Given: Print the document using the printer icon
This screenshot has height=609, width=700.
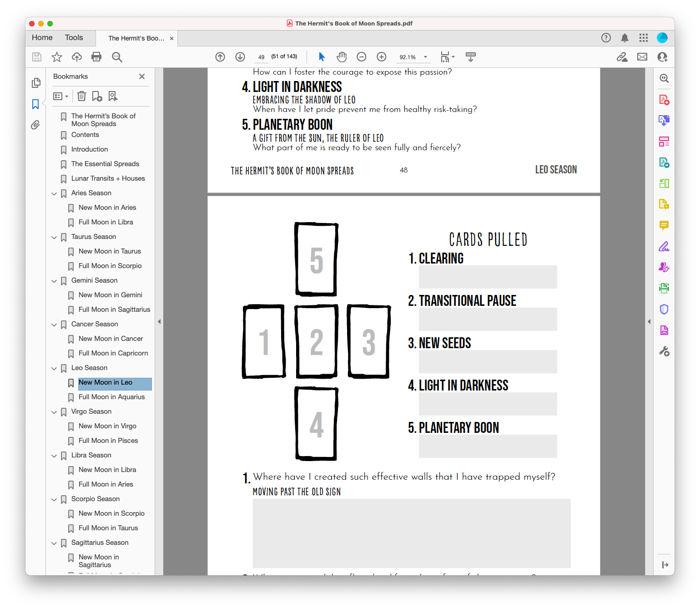Looking at the screenshot, I should click(96, 56).
